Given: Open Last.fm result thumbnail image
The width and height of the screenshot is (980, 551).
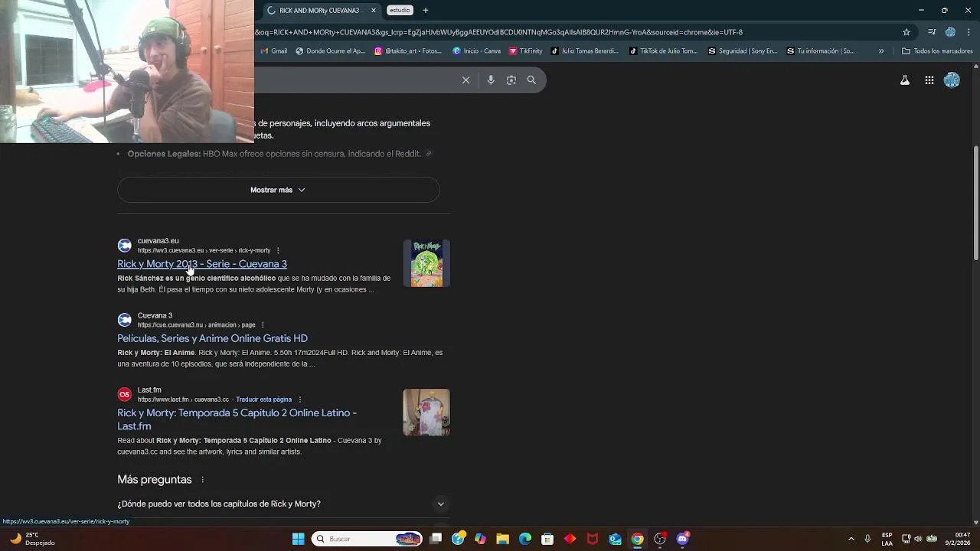Looking at the screenshot, I should tap(426, 412).
